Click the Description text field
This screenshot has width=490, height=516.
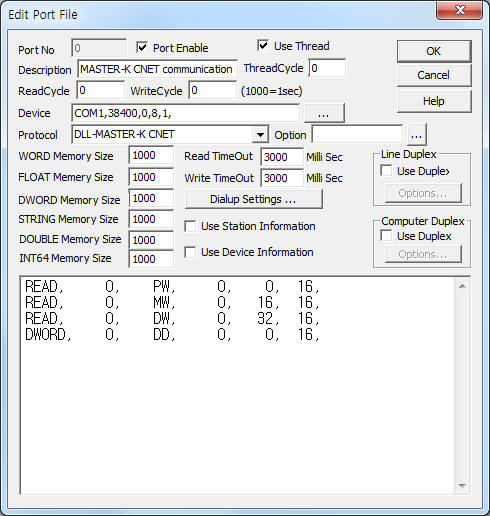[157, 69]
